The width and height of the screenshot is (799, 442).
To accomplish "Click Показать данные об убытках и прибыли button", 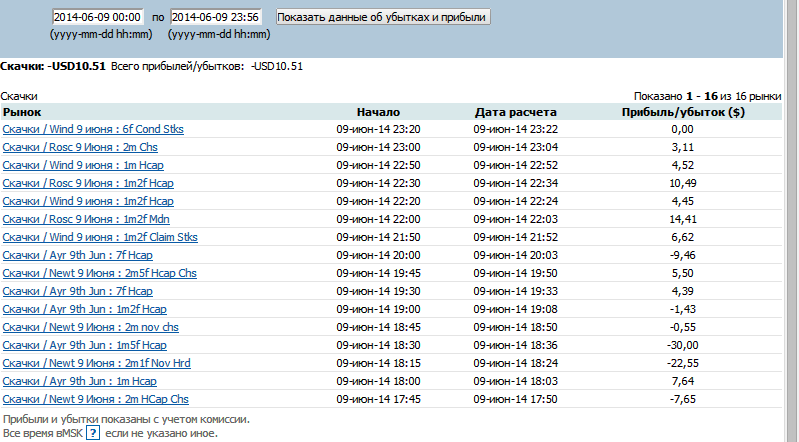I will click(x=383, y=17).
